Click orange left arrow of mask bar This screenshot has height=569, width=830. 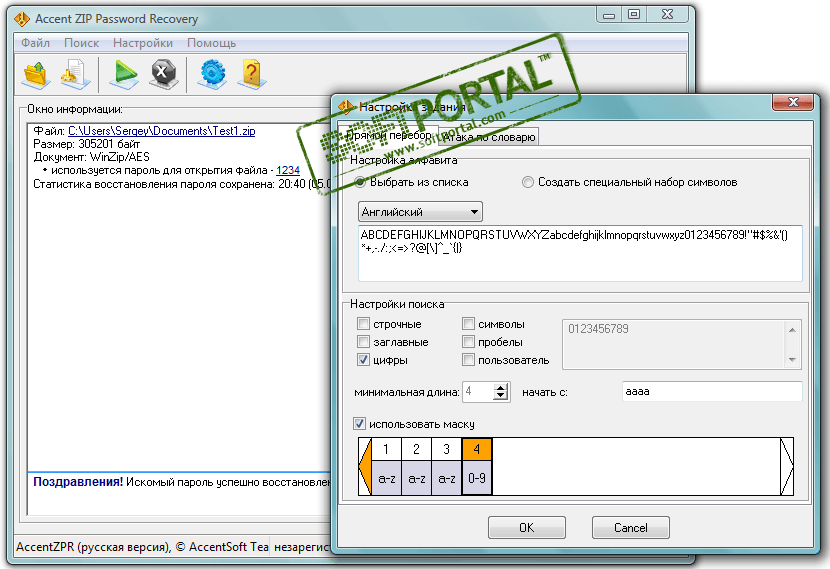coord(365,466)
